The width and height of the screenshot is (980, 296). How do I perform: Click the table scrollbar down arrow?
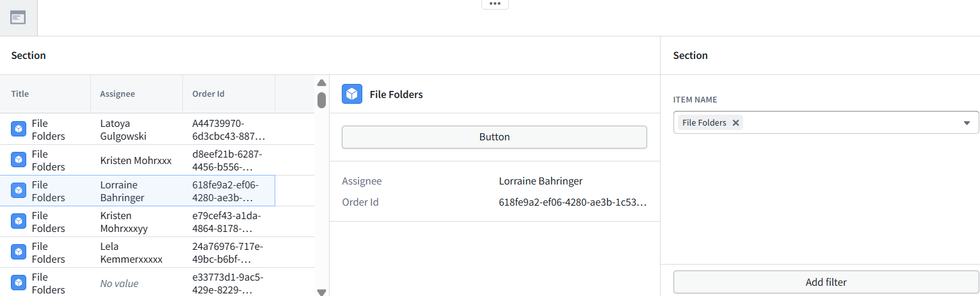click(322, 292)
